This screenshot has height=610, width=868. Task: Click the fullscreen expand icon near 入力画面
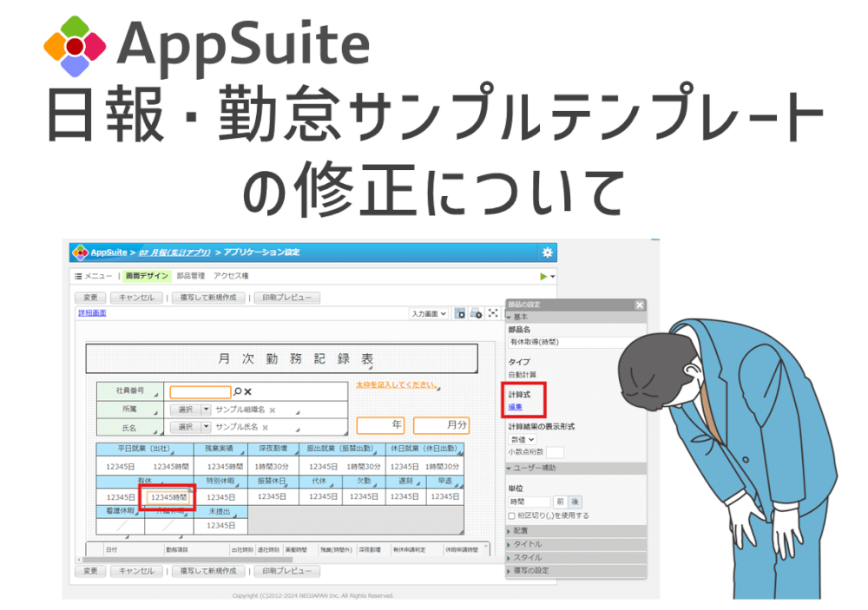(x=492, y=313)
